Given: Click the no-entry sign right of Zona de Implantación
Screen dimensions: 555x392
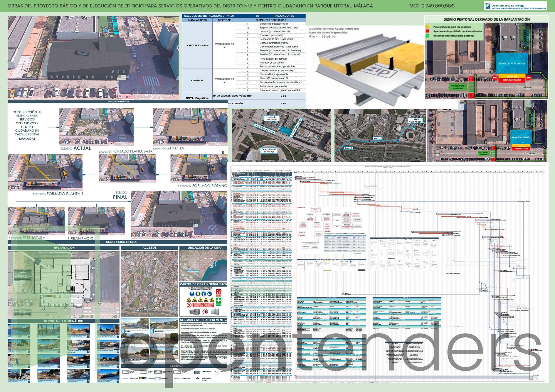Looking at the screenshot, I should click(528, 78).
